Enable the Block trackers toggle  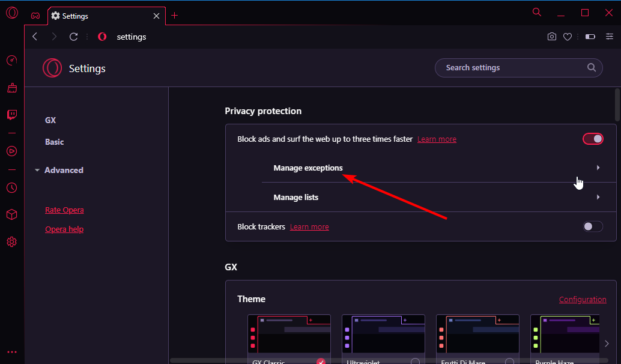coord(593,226)
